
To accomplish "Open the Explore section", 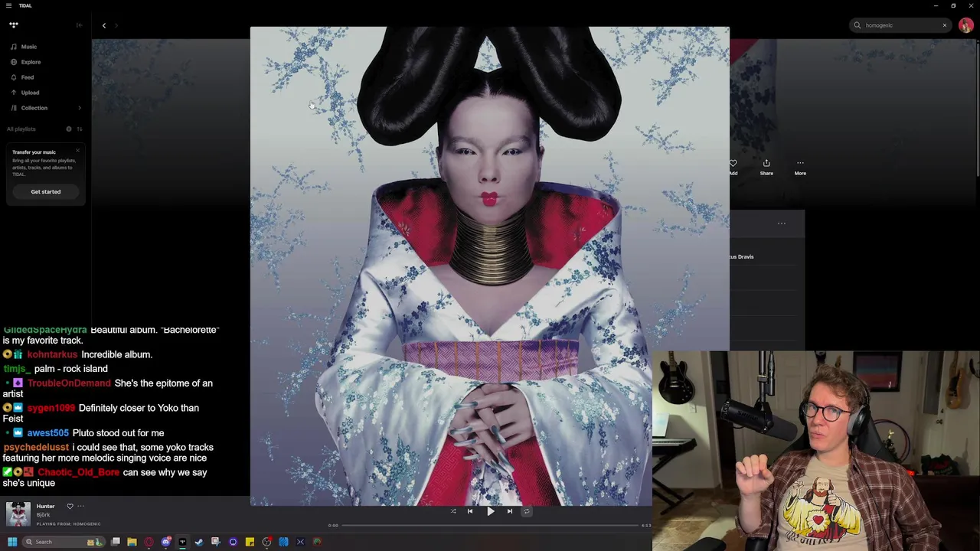I will click(x=25, y=62).
